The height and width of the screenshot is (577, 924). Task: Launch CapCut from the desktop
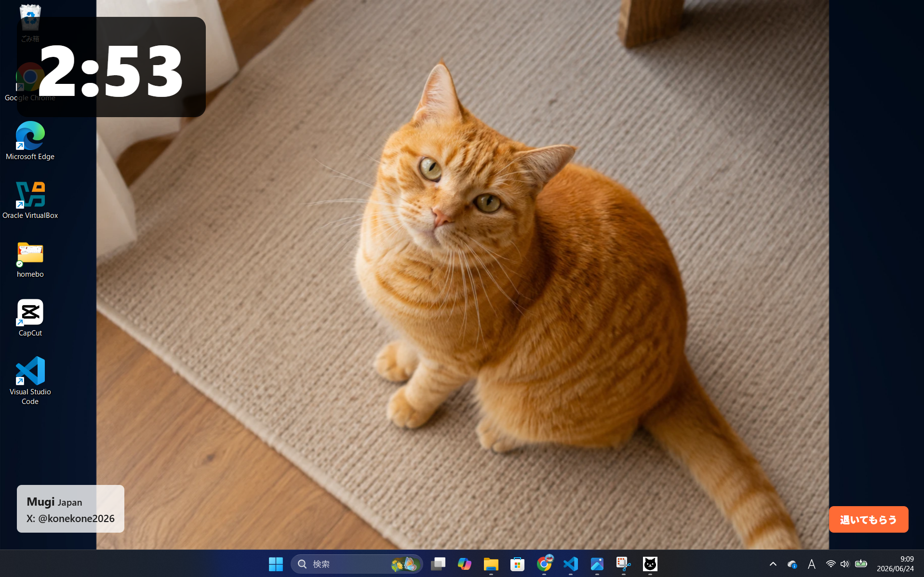pos(30,318)
